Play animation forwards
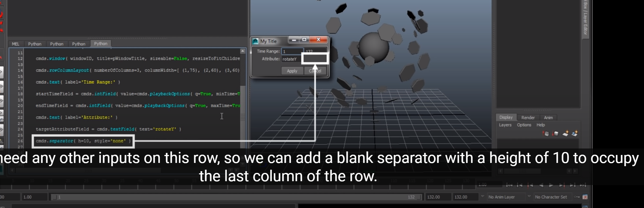644x208 pixels. [x=551, y=185]
